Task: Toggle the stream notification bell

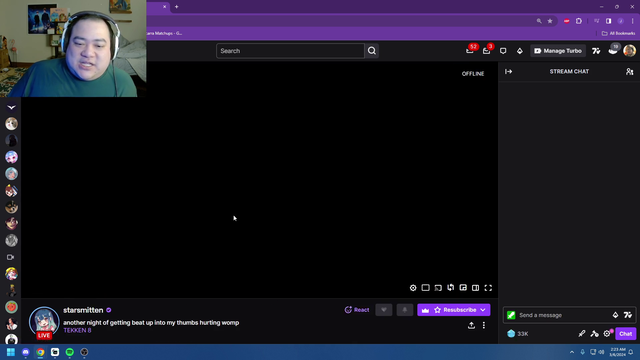Action: 404,310
